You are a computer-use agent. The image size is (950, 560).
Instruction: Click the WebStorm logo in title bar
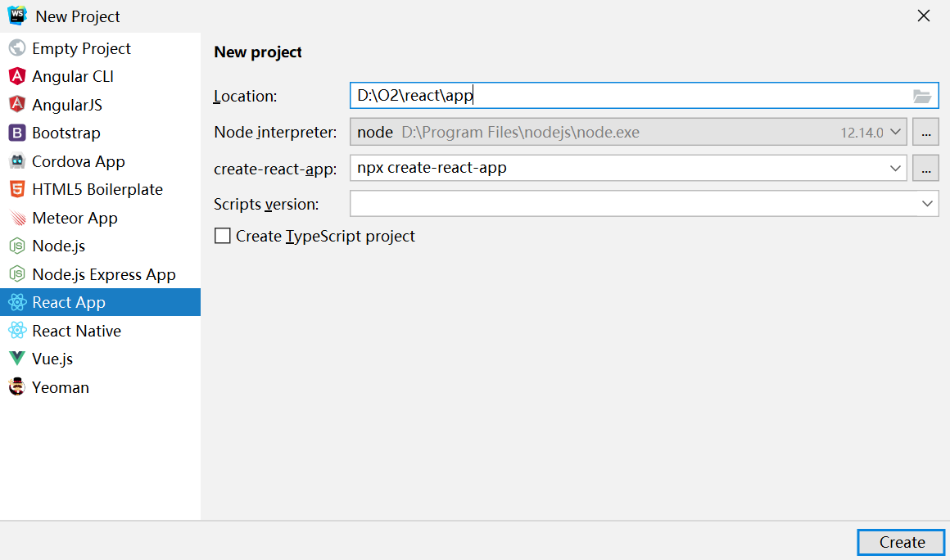click(17, 15)
